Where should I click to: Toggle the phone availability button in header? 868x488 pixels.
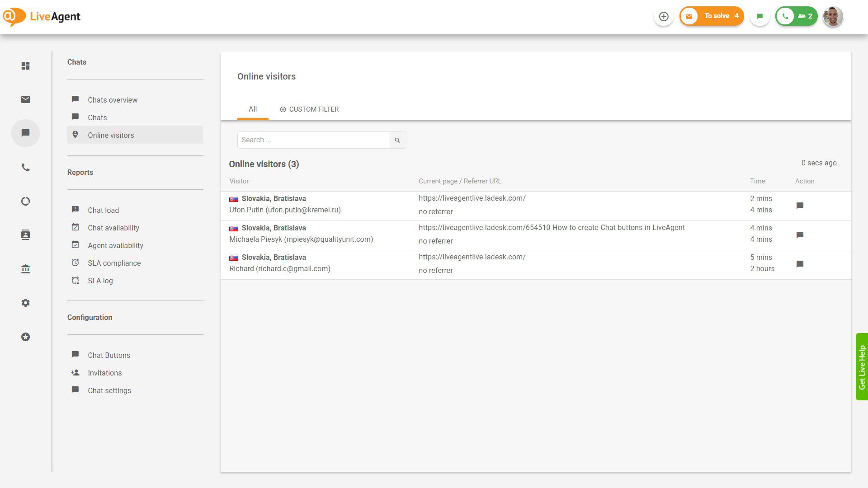click(786, 17)
